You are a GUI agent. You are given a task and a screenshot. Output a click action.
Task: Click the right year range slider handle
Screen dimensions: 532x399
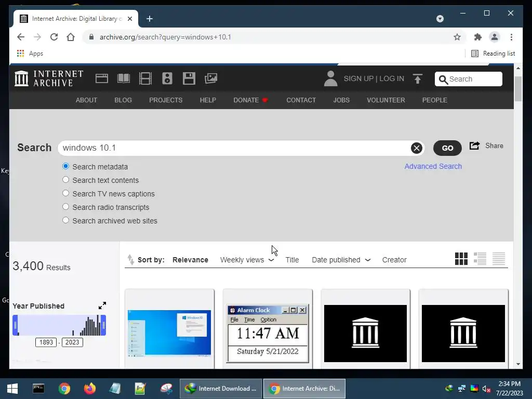click(x=103, y=325)
